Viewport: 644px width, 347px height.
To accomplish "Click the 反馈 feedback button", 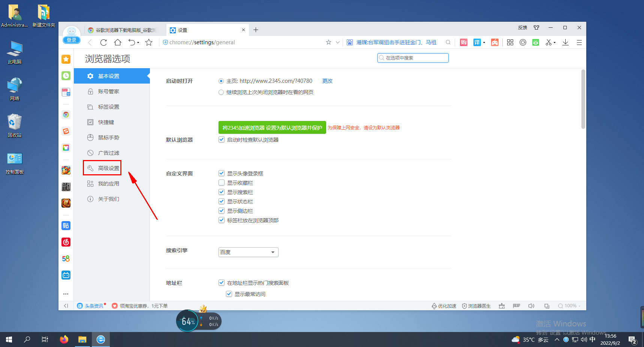I will [x=523, y=28].
